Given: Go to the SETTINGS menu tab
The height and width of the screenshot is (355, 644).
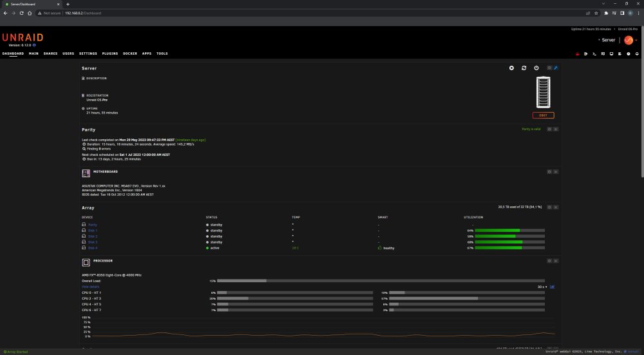Looking at the screenshot, I should (x=88, y=53).
